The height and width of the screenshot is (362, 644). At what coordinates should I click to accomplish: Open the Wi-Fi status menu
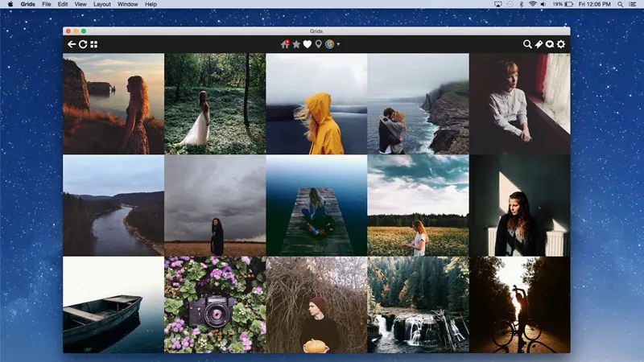click(532, 4)
